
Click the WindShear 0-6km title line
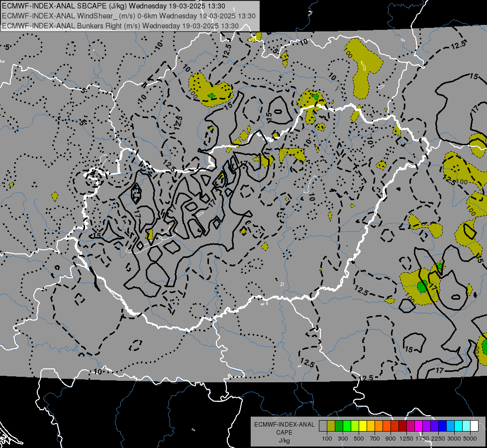pos(128,16)
